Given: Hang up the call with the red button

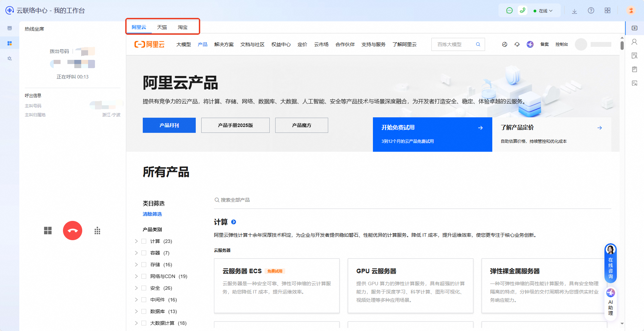Looking at the screenshot, I should (x=73, y=231).
